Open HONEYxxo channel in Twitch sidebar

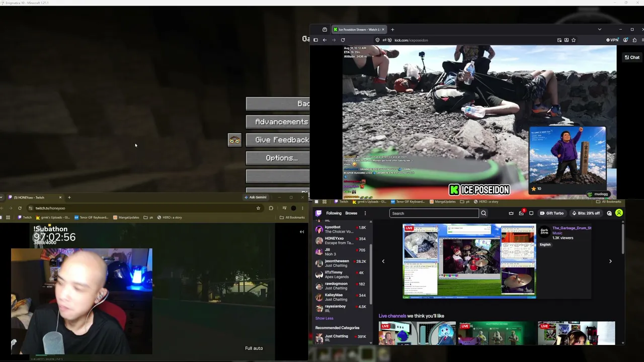tap(342, 240)
